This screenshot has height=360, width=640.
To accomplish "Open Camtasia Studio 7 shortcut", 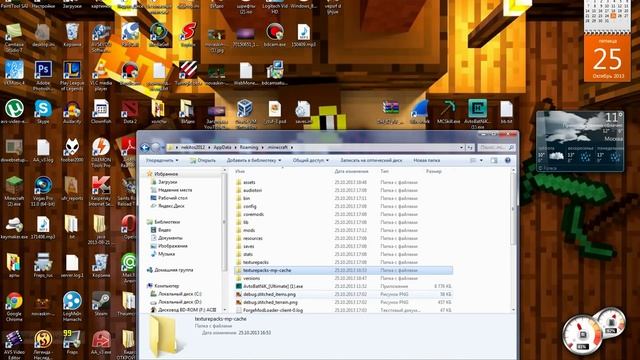I will tap(14, 38).
